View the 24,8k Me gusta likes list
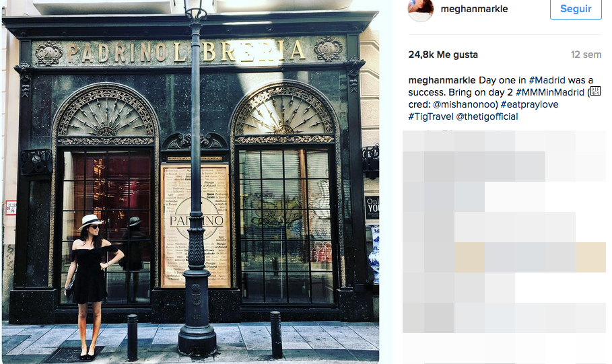612x364 pixels. click(443, 54)
